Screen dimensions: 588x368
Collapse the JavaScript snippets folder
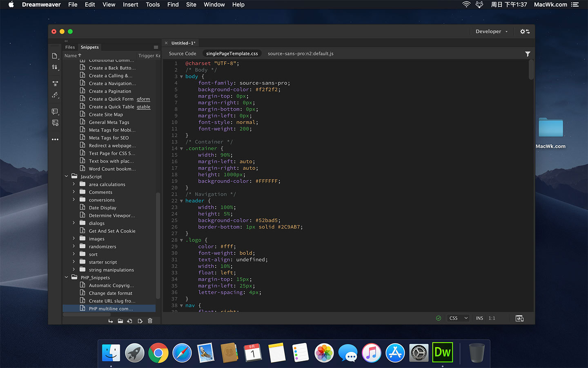67,177
